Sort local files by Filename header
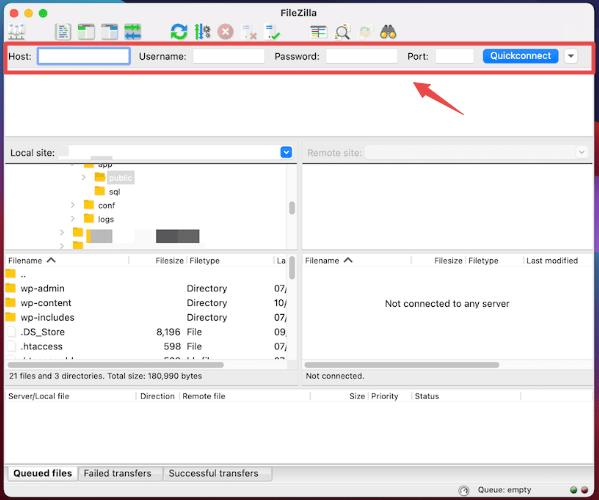599x500 pixels. tap(26, 261)
